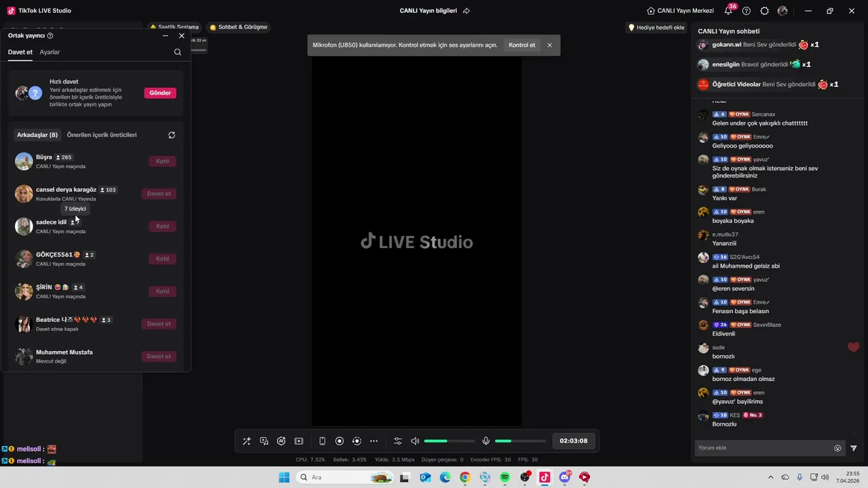Viewport: 868px width, 488px height.
Task: Open the media and music tool
Action: 264,441
